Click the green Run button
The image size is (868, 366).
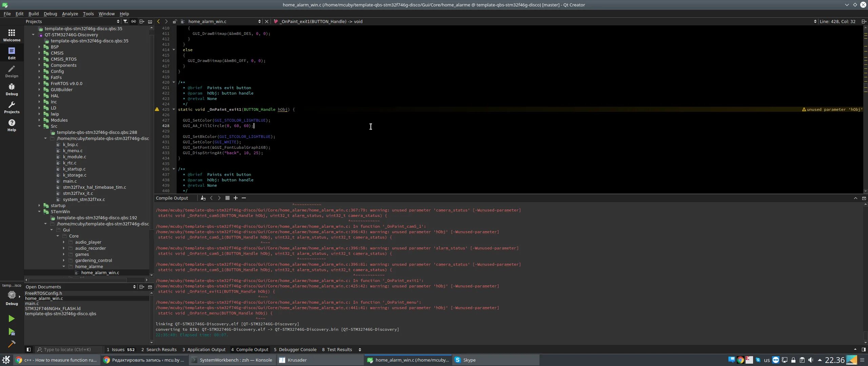[12, 319]
